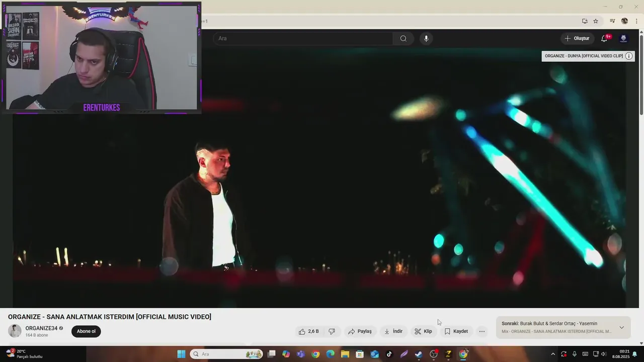Click the ORGANIZE34 channel avatar

(15, 331)
